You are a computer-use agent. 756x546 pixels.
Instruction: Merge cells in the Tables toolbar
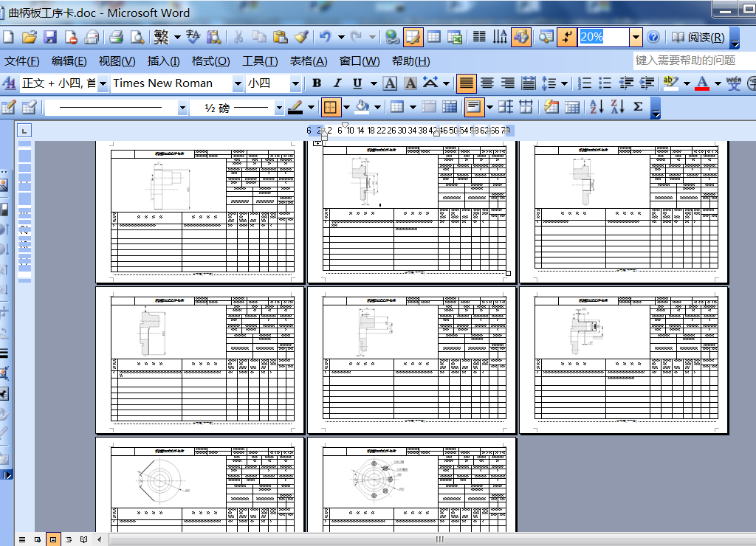[429, 107]
